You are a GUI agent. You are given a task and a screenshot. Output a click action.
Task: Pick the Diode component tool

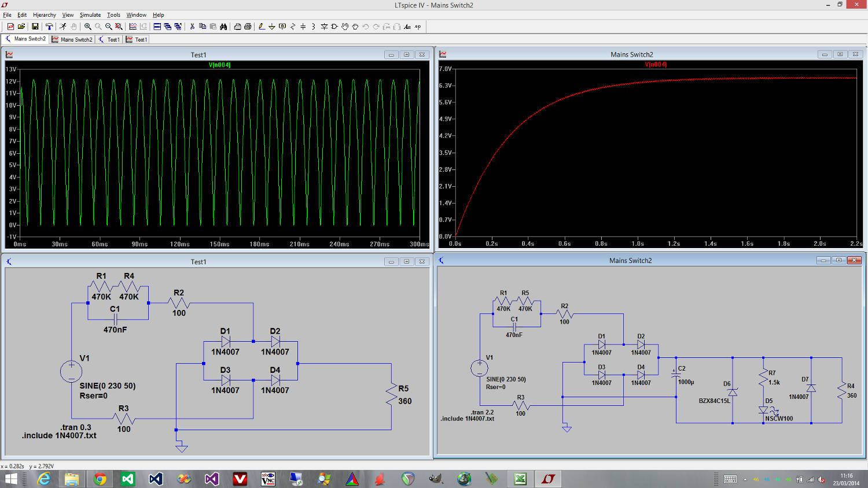(x=324, y=27)
